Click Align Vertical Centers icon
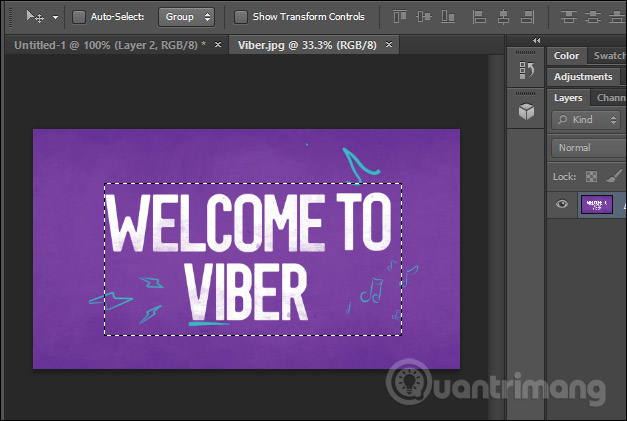This screenshot has height=421, width=627. click(x=424, y=17)
